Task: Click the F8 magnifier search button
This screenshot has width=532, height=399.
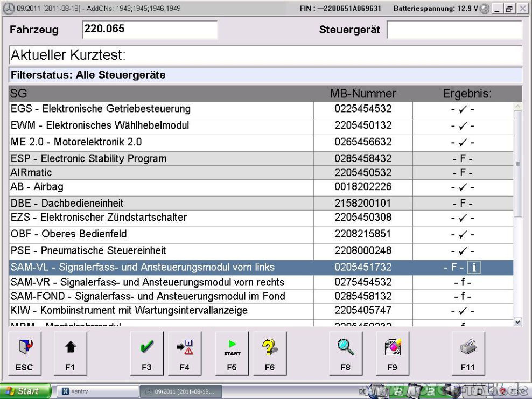Action: click(x=346, y=353)
